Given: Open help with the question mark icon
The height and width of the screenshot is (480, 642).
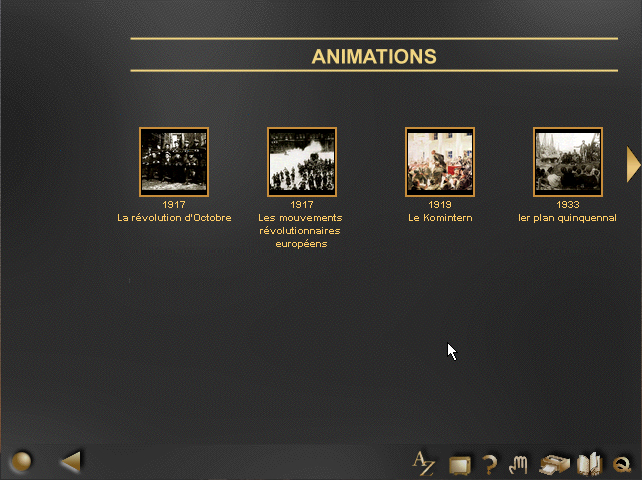Looking at the screenshot, I should pyautogui.click(x=489, y=464).
